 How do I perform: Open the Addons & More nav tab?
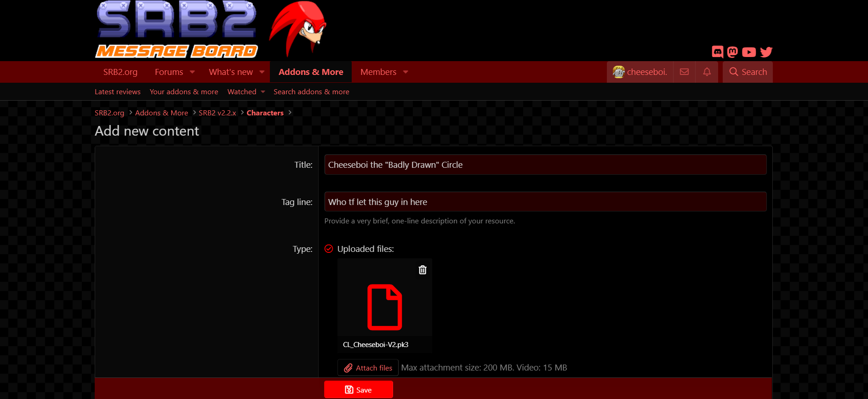[x=311, y=72]
